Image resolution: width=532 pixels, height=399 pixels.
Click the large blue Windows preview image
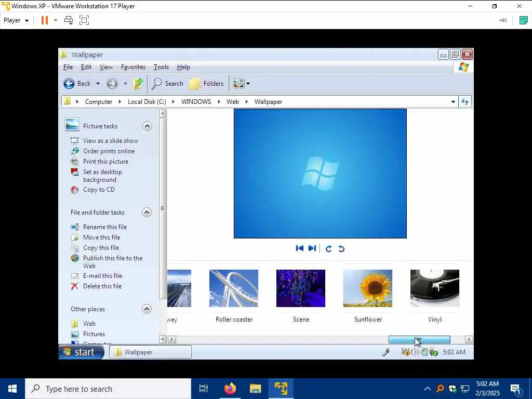(x=320, y=174)
